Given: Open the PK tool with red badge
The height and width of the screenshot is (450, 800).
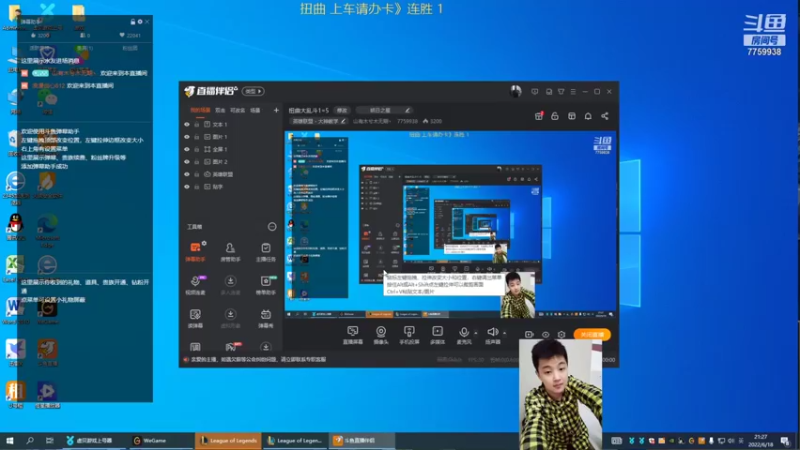Looking at the screenshot, I should [x=231, y=347].
